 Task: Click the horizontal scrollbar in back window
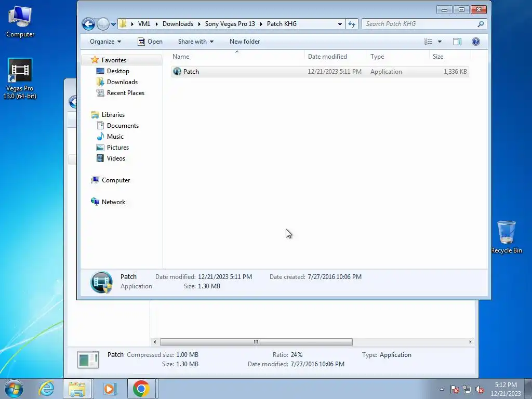click(x=256, y=342)
